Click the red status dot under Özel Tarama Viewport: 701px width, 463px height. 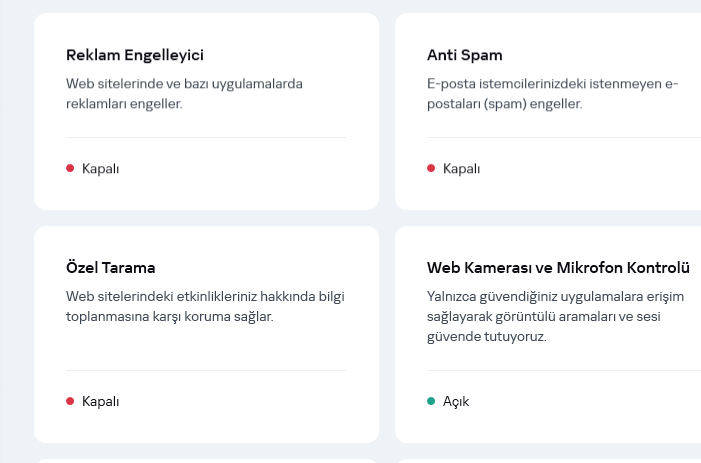(x=70, y=402)
